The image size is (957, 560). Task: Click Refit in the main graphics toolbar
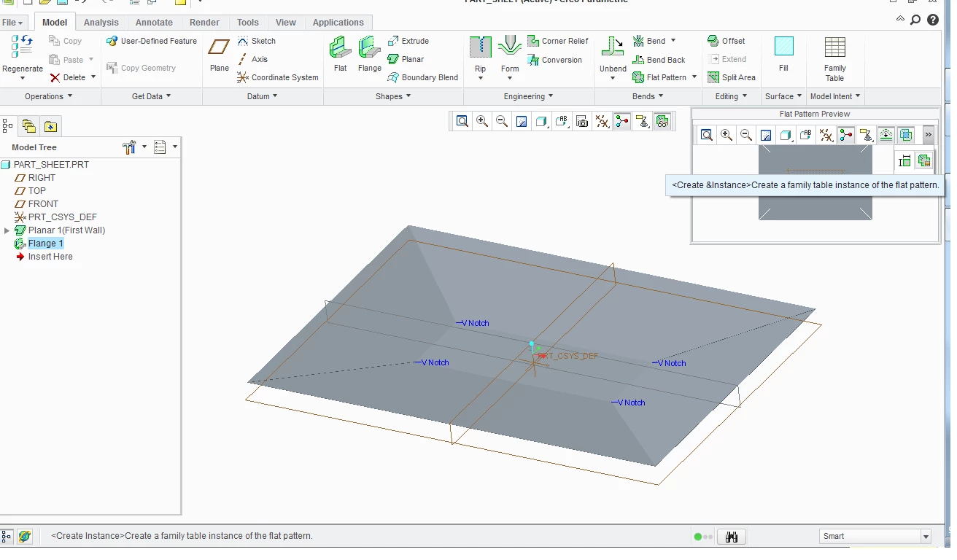462,122
